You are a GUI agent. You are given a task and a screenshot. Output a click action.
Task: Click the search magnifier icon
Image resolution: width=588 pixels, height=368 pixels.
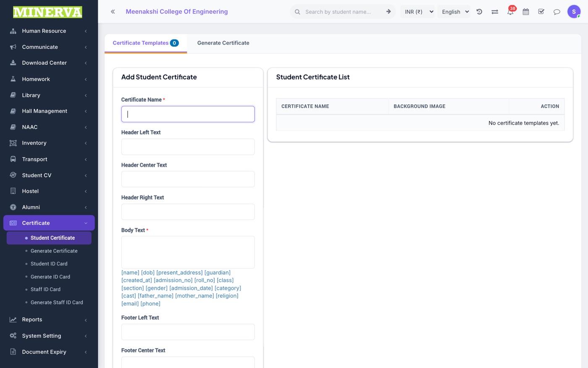coord(297,12)
